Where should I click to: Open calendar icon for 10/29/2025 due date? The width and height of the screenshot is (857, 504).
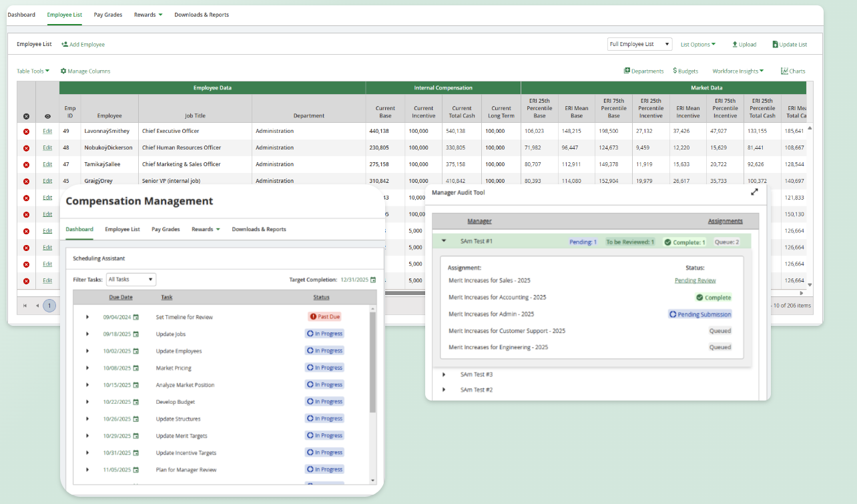pos(136,436)
